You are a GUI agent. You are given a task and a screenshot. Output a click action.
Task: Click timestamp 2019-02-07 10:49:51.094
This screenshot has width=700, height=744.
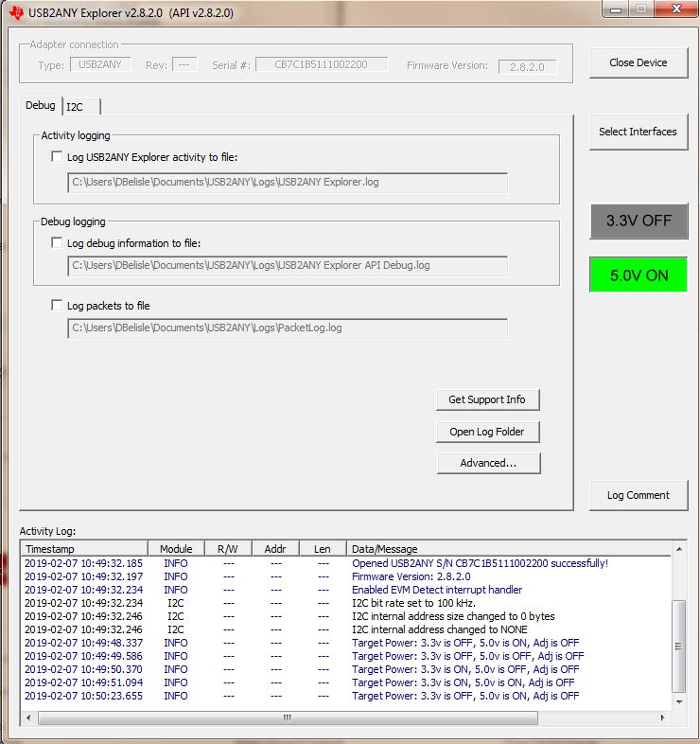(83, 682)
